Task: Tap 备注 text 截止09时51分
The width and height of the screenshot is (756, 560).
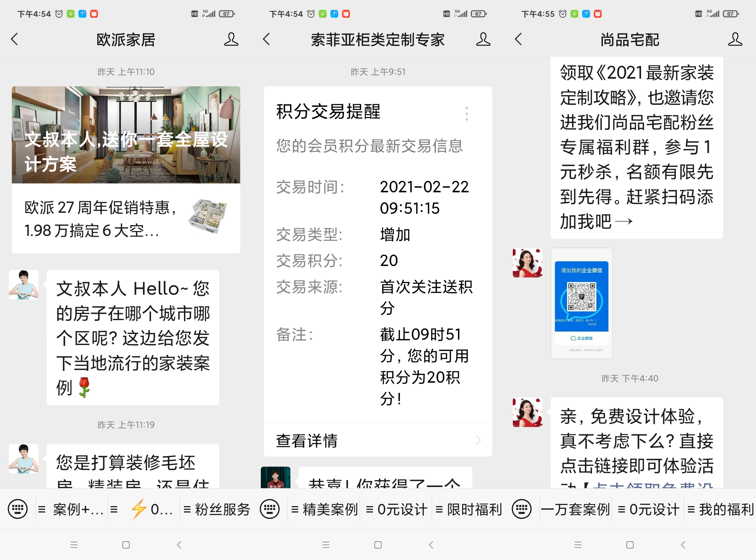Action: [x=425, y=366]
